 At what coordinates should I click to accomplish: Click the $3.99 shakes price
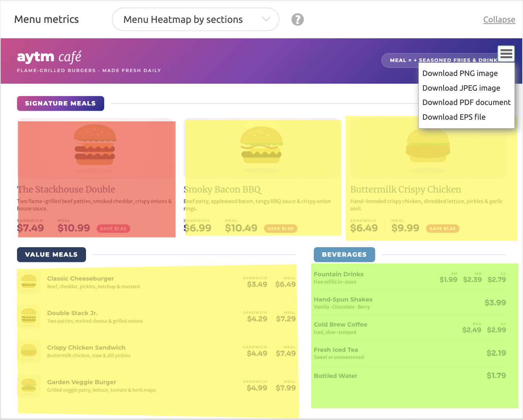click(495, 303)
